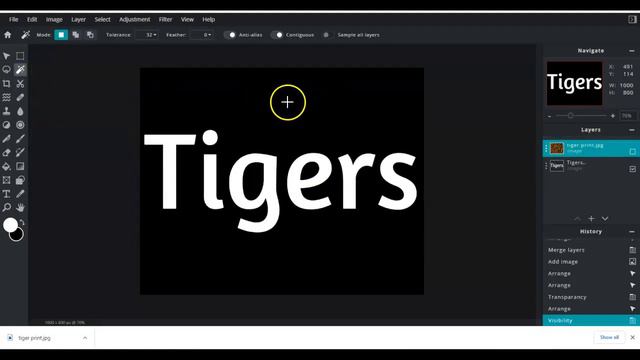Viewport: 640px width, 360px height.
Task: Choose the Add to selection mode
Action: (x=76, y=35)
